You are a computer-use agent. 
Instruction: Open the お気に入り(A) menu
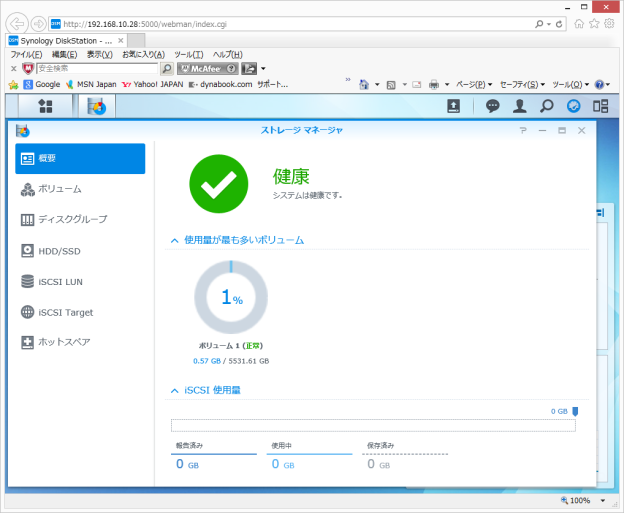(x=143, y=55)
